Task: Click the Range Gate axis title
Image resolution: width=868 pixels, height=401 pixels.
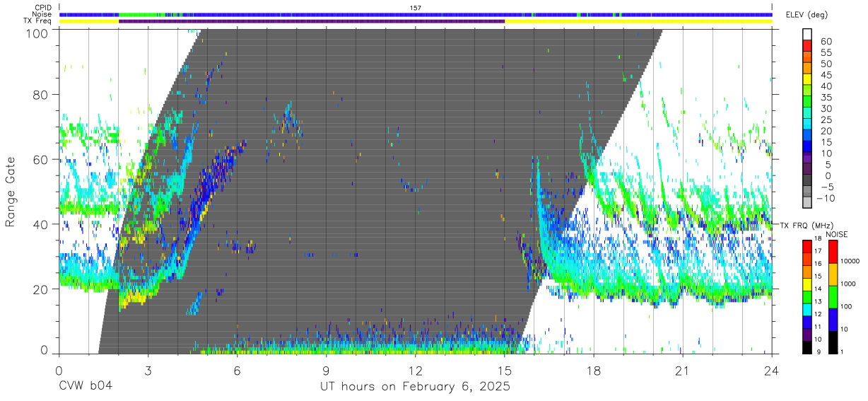Action: [11, 192]
